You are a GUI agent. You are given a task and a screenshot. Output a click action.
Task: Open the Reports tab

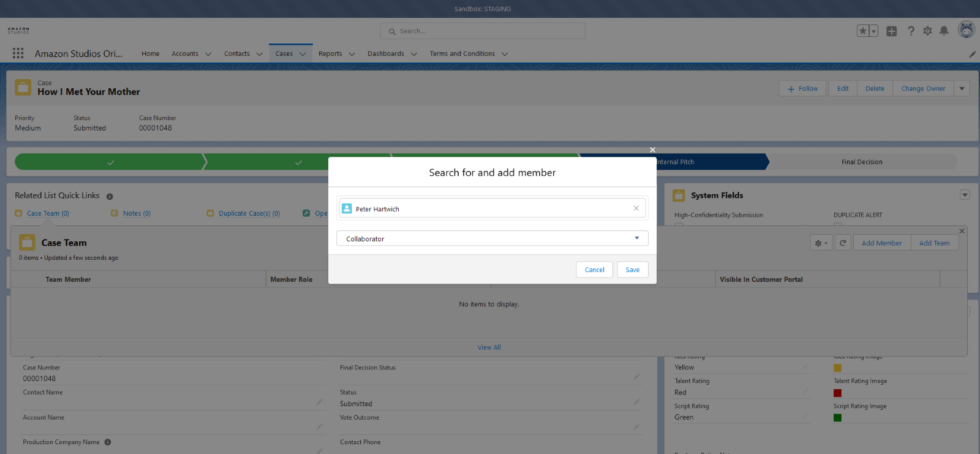pos(330,54)
